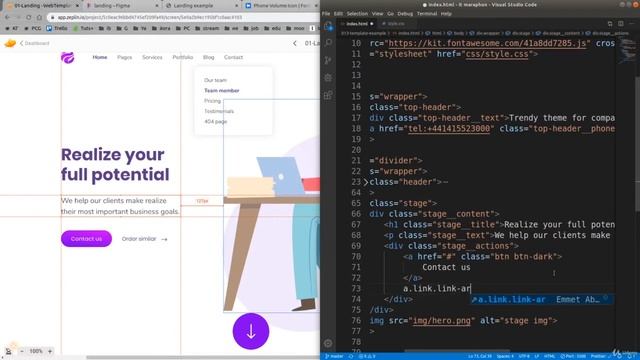Switch to the Phone Volume Icon browser tab

282,6
